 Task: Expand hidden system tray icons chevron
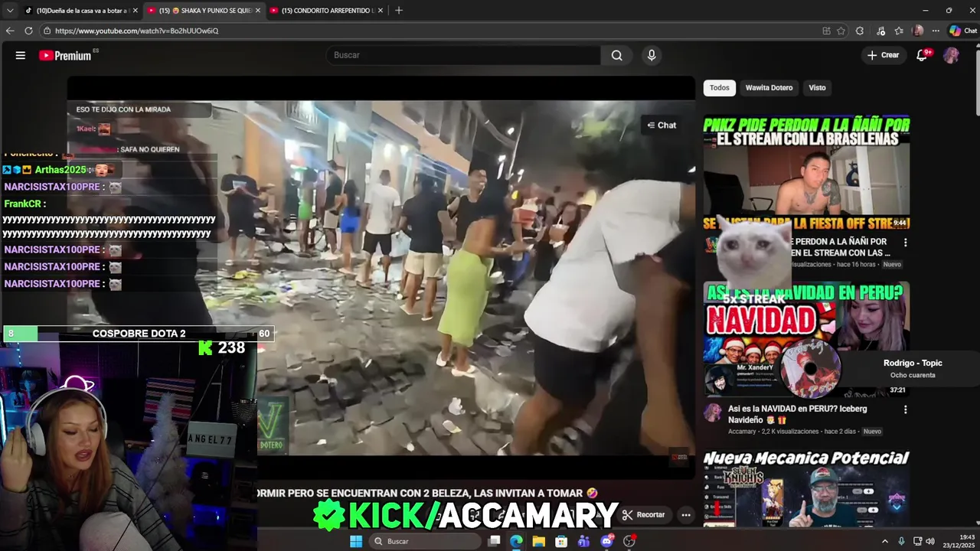[885, 541]
